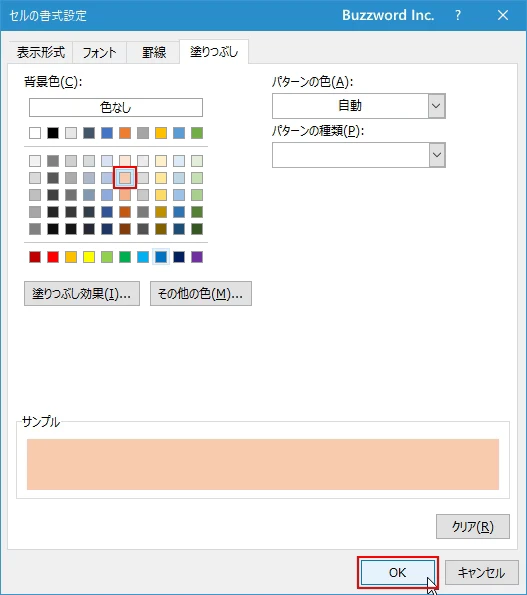Pick the green standard color swatch
The width and height of the screenshot is (527, 595).
tap(125, 257)
